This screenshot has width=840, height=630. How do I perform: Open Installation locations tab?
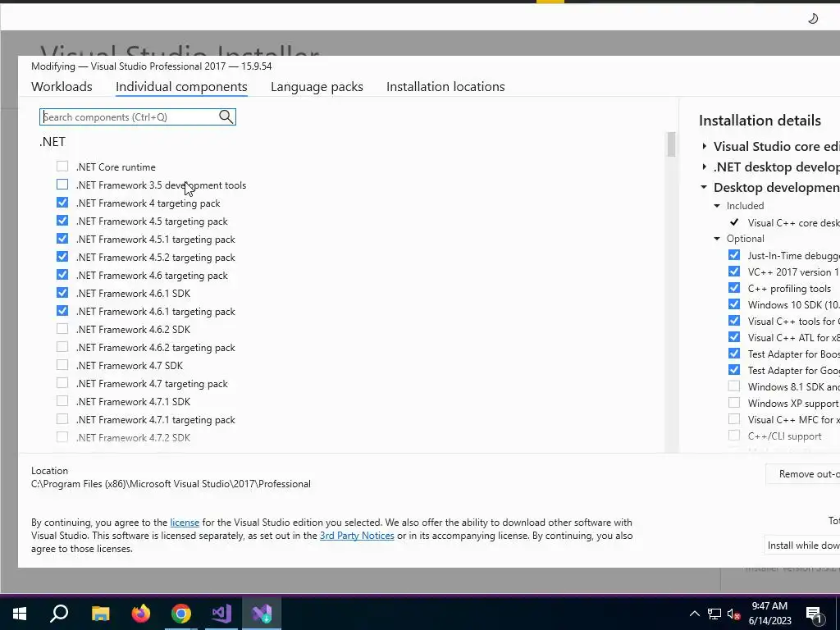[445, 86]
